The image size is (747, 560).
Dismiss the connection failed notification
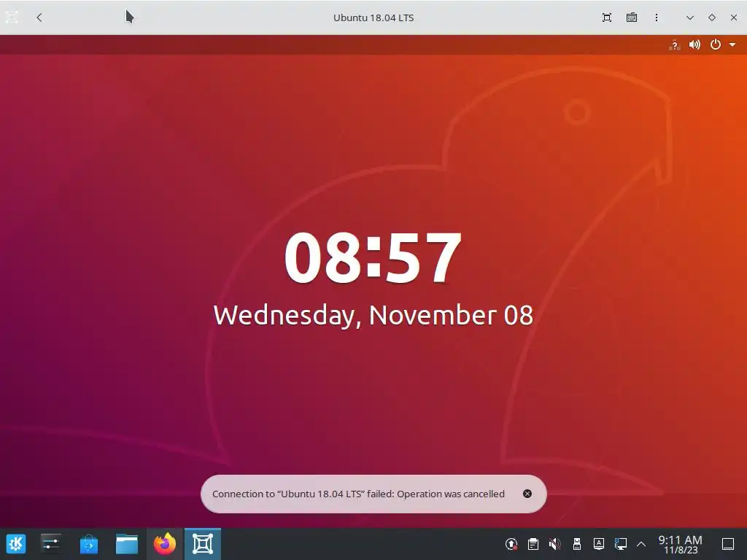point(527,494)
